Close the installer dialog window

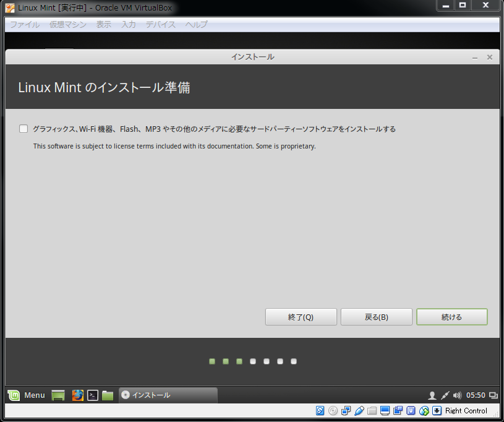(490, 58)
